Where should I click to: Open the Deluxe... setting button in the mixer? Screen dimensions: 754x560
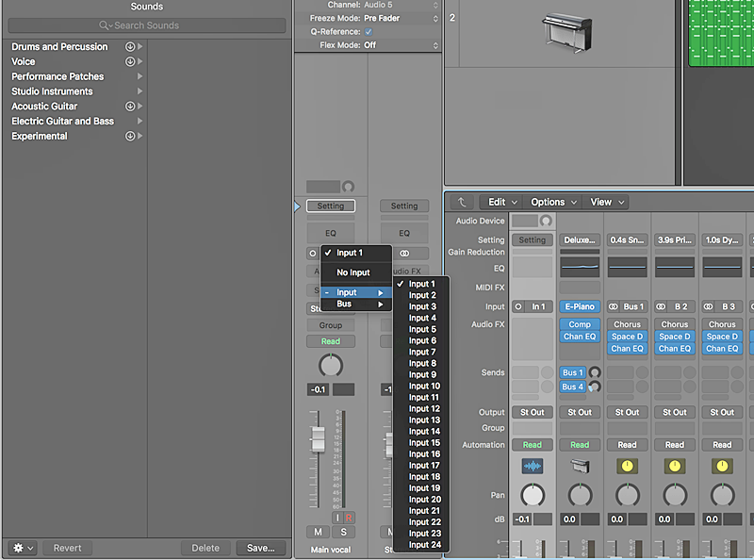(x=580, y=239)
